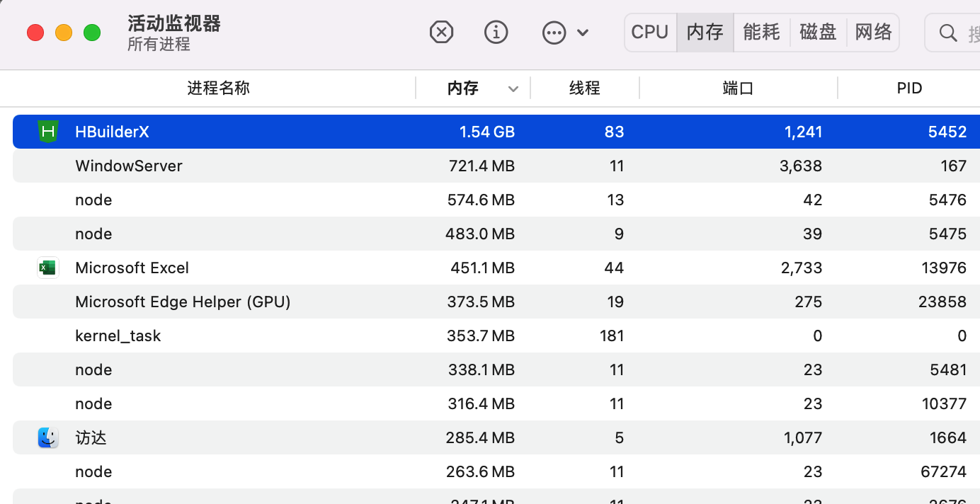This screenshot has height=504, width=980.
Task: Select node process using 574.6 MB
Action: pyautogui.click(x=496, y=200)
